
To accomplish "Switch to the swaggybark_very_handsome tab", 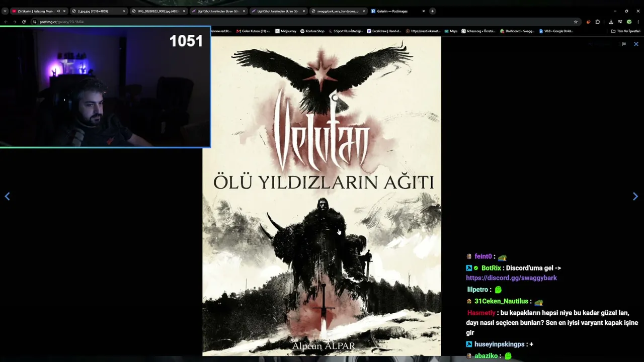I will click(x=338, y=11).
